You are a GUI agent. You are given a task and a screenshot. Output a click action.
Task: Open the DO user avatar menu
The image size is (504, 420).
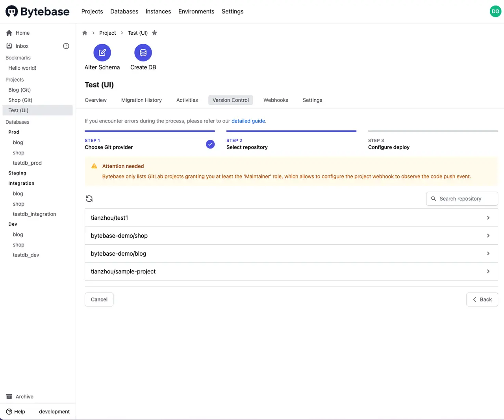click(495, 11)
